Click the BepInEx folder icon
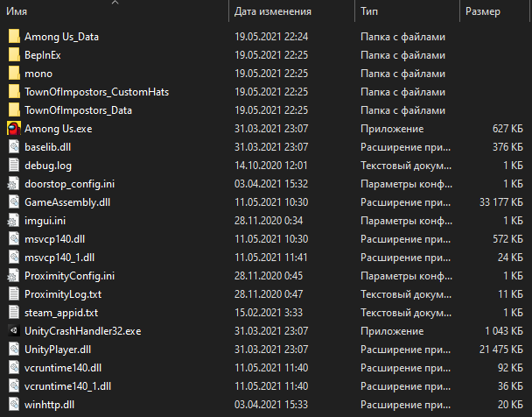The height and width of the screenshot is (417, 532). tap(13, 55)
